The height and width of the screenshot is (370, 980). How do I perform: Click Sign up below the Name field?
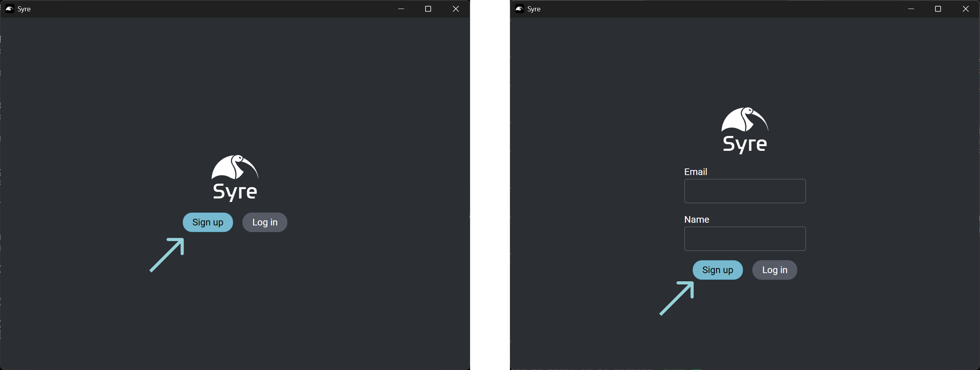718,270
